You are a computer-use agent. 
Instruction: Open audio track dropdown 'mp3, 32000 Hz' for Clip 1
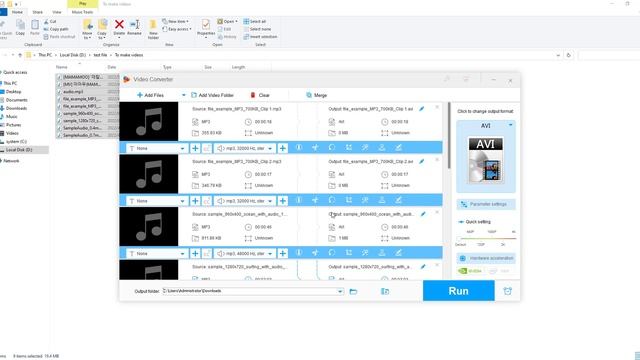click(244, 148)
